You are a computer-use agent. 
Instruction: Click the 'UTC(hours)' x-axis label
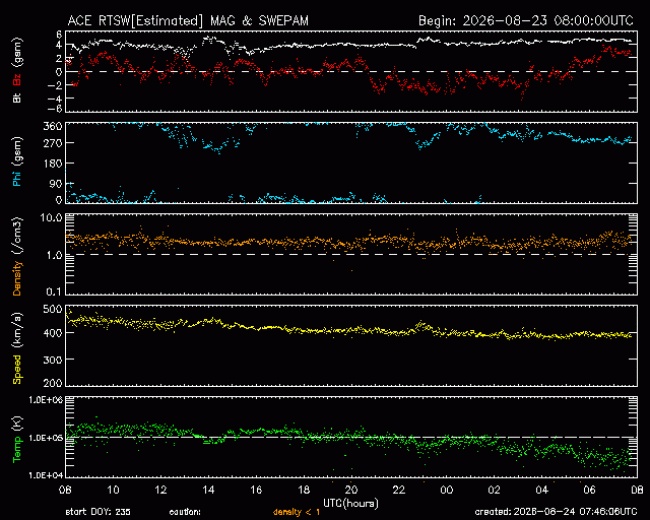point(351,503)
